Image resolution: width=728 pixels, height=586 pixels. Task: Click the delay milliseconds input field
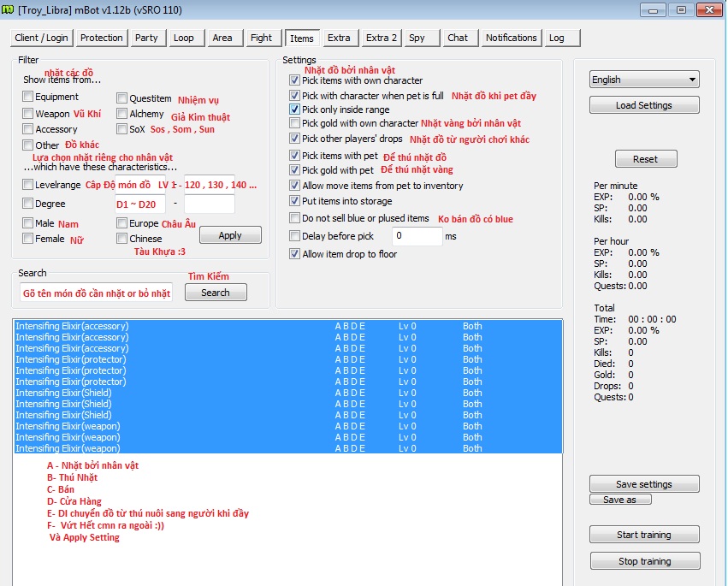pos(417,236)
